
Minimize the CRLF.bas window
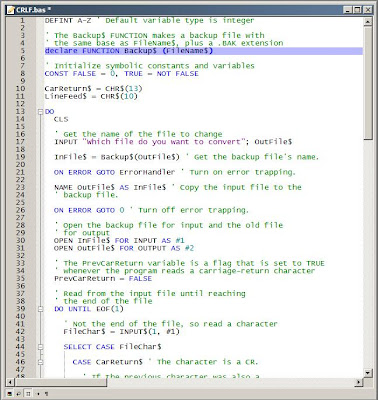click(348, 10)
